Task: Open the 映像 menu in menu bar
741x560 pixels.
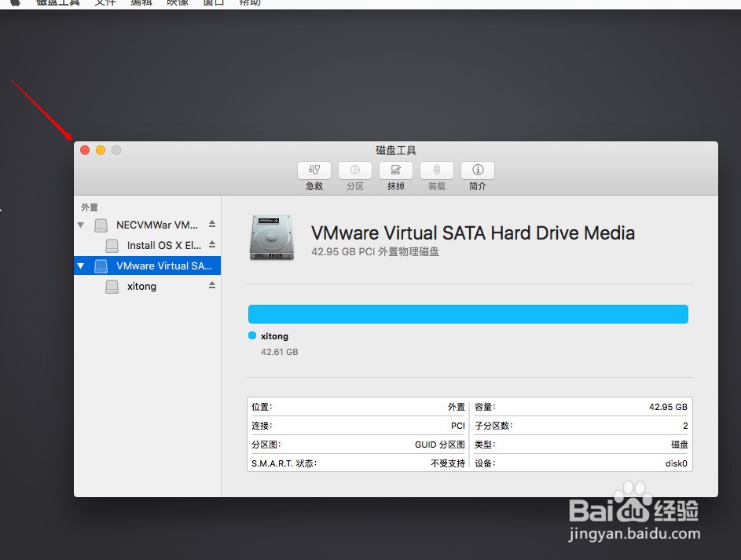Action: [177, 3]
